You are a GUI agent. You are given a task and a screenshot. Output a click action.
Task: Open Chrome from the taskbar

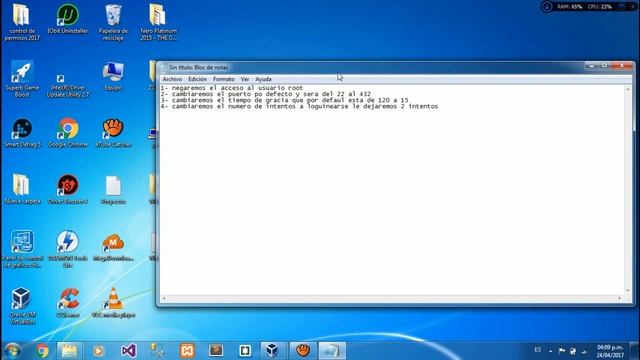pyautogui.click(x=42, y=351)
